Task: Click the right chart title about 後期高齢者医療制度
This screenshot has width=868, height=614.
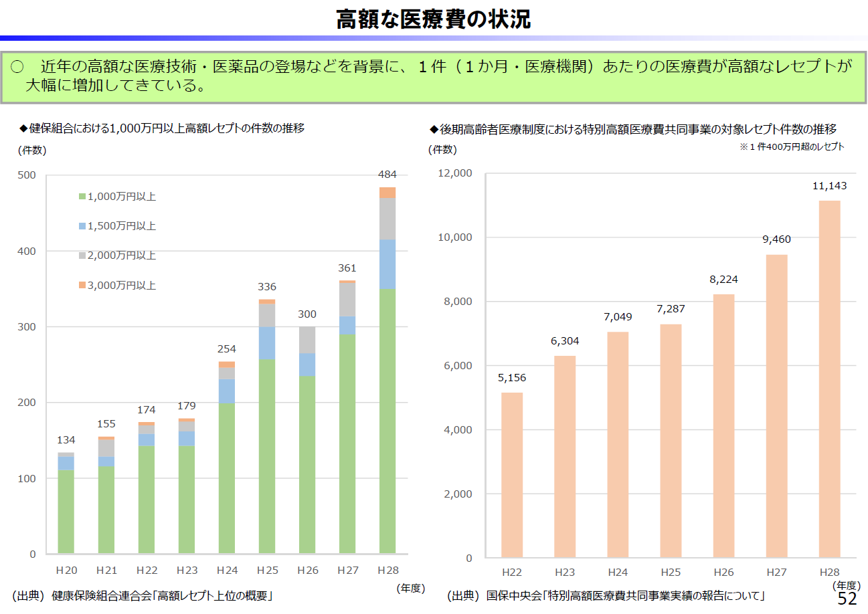Action: (632, 129)
